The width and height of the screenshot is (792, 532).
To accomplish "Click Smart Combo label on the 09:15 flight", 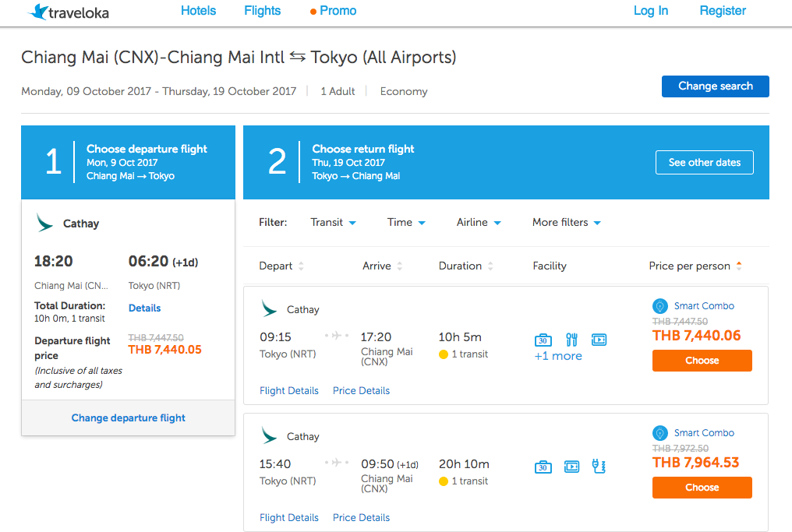I will pos(704,306).
